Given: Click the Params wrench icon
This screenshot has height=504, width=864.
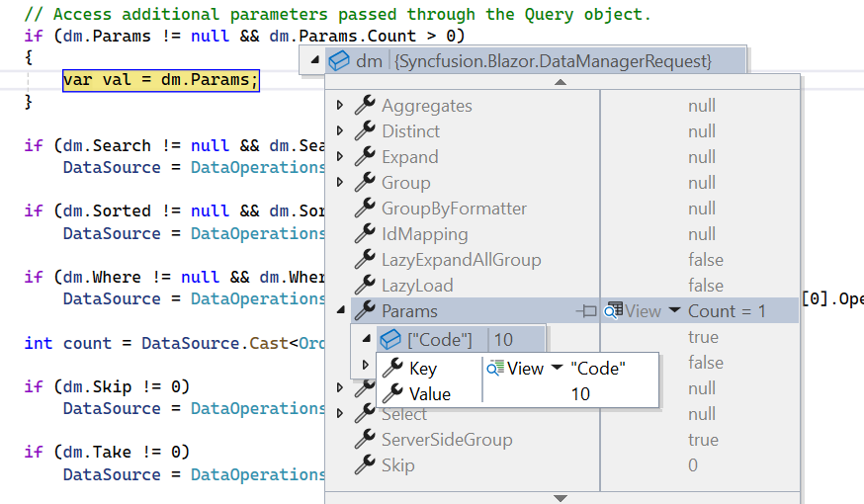Looking at the screenshot, I should 365,310.
